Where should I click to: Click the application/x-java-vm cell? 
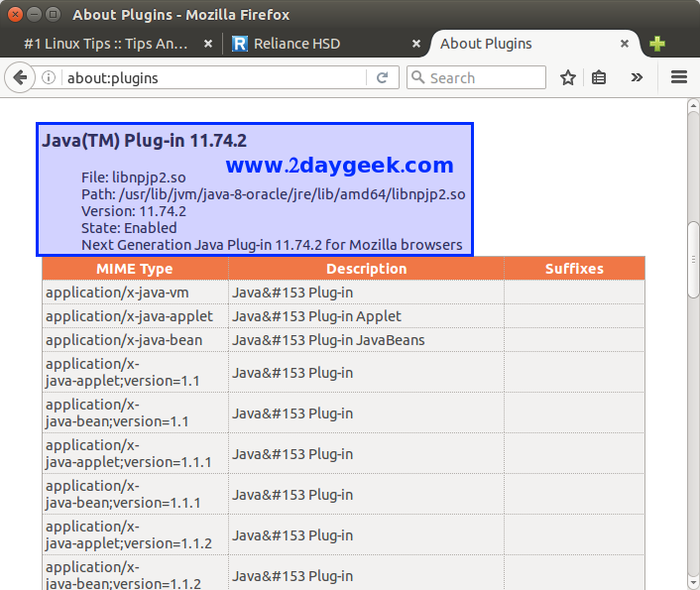tap(135, 293)
